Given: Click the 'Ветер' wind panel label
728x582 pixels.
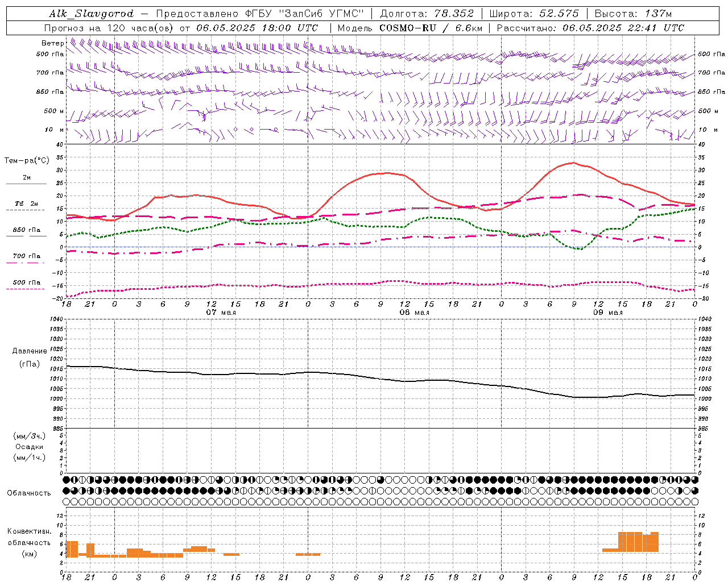Looking at the screenshot, I should click(x=52, y=43).
